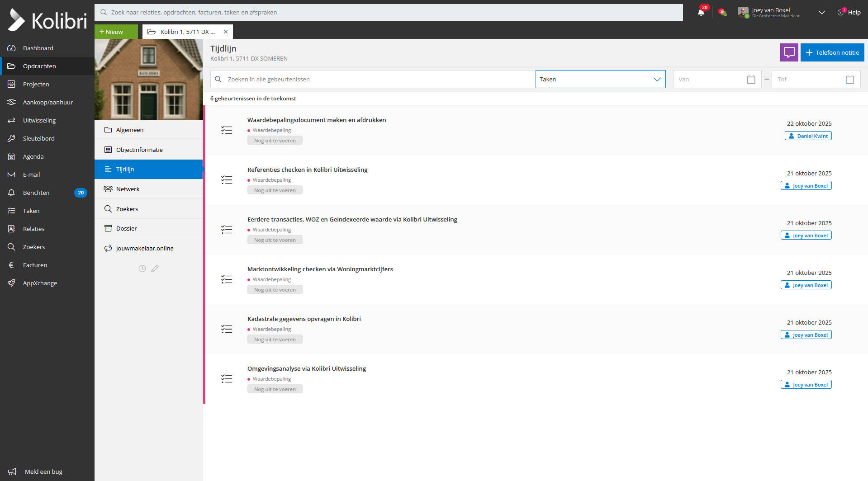Open the Nieuw create menu
868x481 pixels.
point(116,32)
